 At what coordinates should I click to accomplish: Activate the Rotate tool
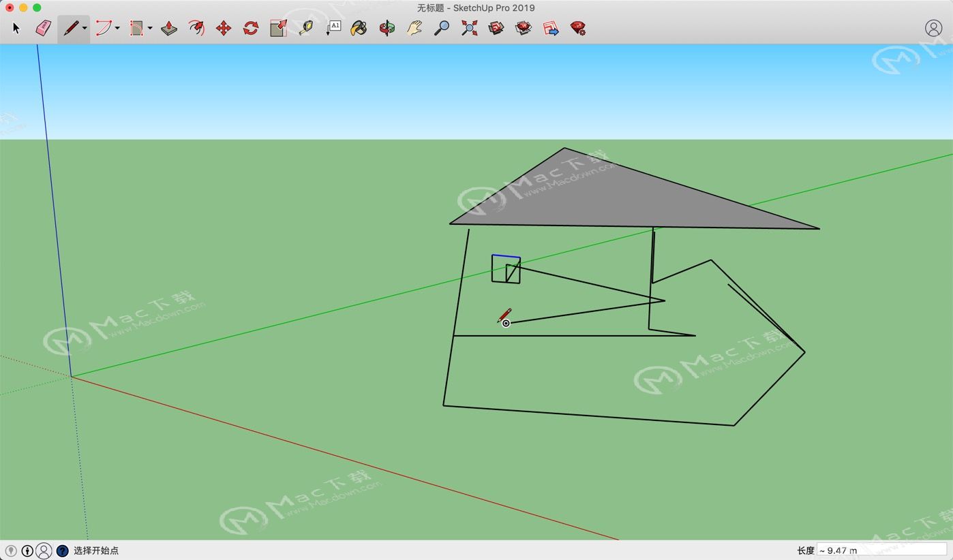251,29
